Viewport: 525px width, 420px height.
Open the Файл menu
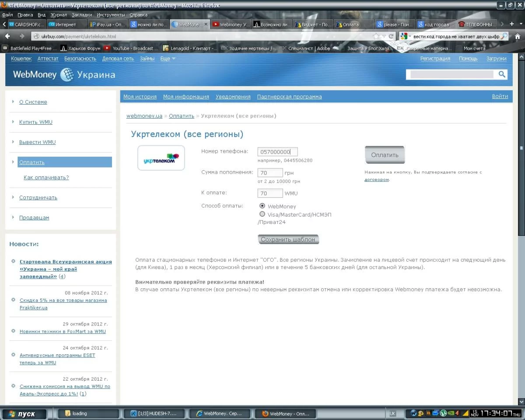(7, 15)
